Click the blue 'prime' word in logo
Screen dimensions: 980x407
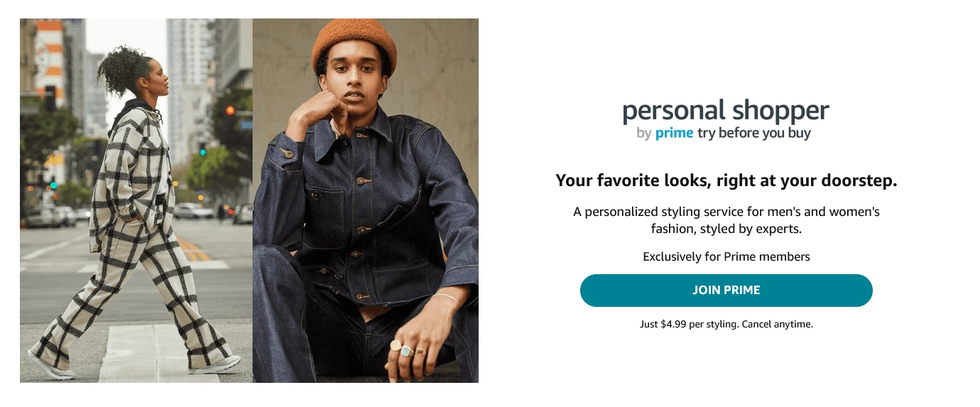(674, 133)
